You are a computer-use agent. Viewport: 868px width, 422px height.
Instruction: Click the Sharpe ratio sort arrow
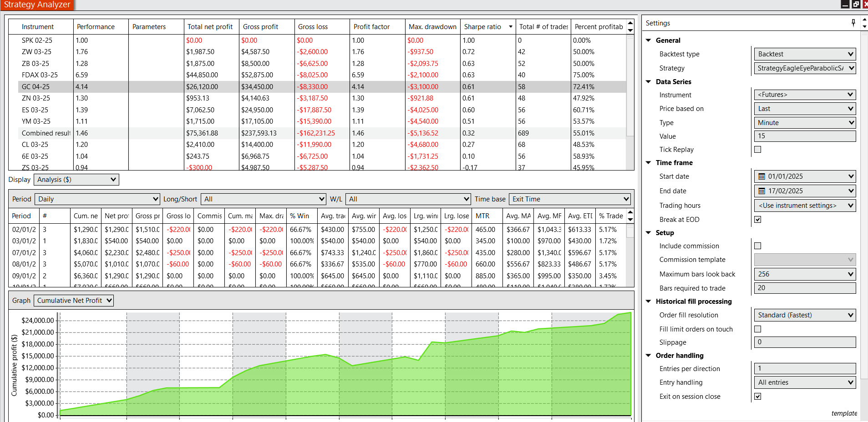(x=510, y=27)
